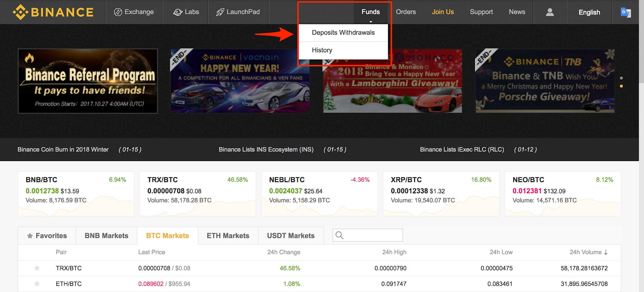The width and height of the screenshot is (644, 292).
Task: Click the 58,178.28163672 volume cell
Action: point(584,268)
